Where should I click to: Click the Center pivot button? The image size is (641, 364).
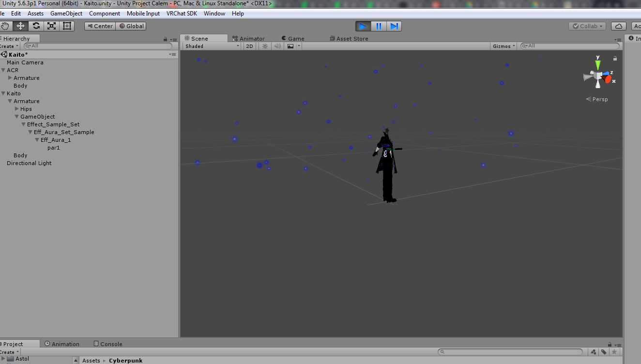click(99, 26)
